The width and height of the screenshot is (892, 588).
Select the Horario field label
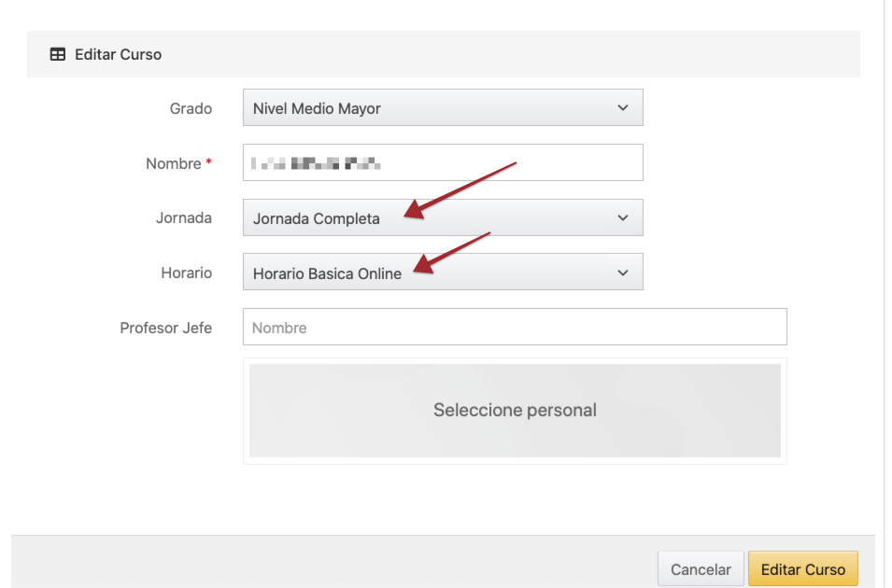pos(186,272)
